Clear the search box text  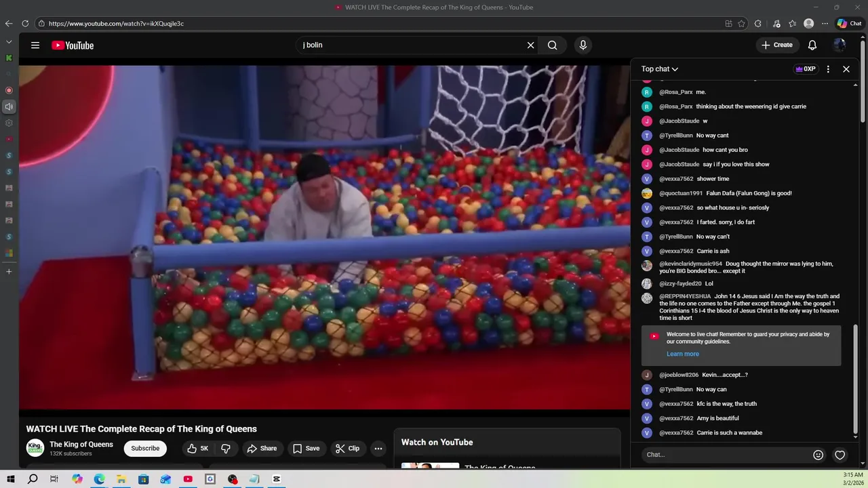pos(530,45)
